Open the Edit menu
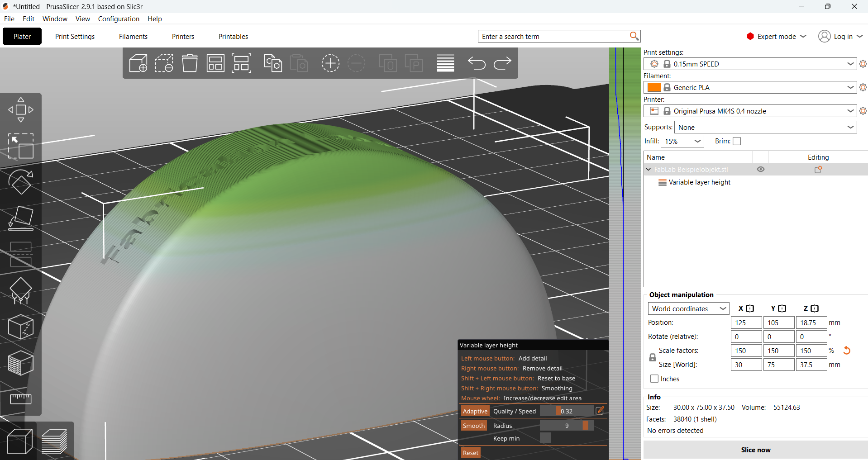Viewport: 868px width, 460px height. tap(29, 19)
